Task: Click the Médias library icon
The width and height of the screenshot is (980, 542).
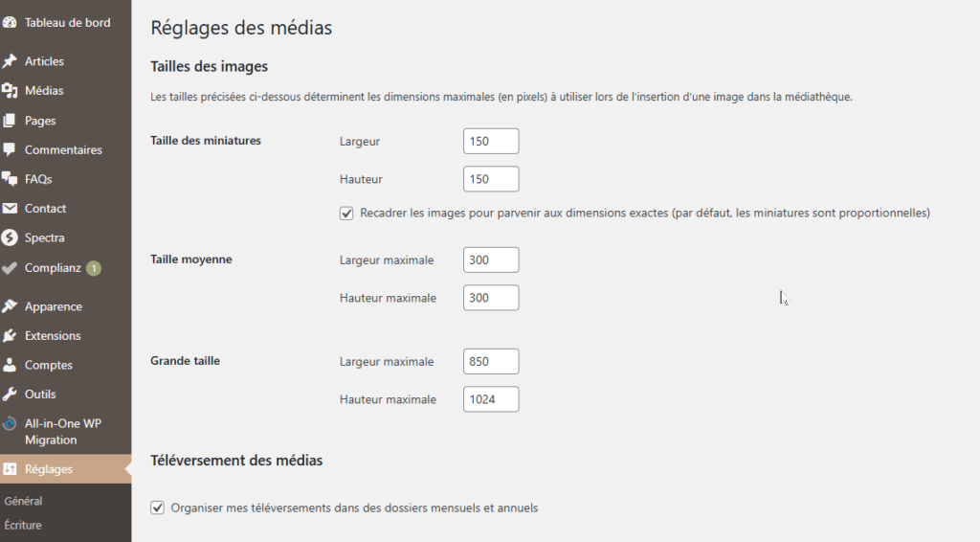Action: pyautogui.click(x=10, y=91)
